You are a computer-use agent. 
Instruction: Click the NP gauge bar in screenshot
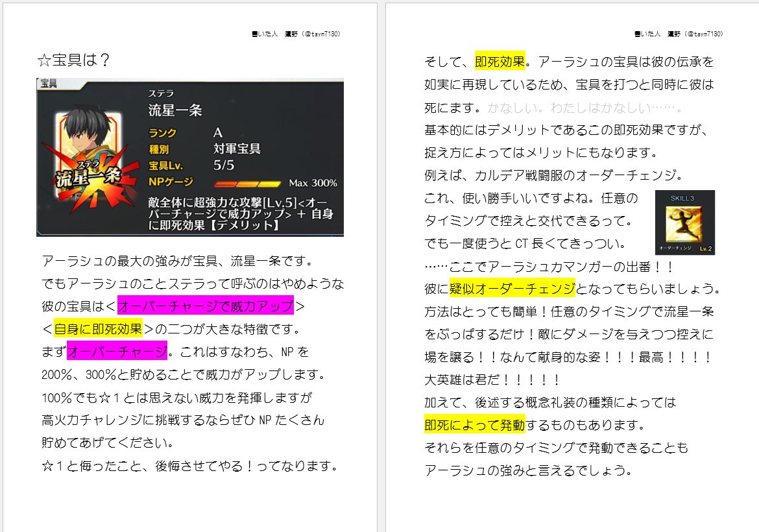(x=247, y=184)
